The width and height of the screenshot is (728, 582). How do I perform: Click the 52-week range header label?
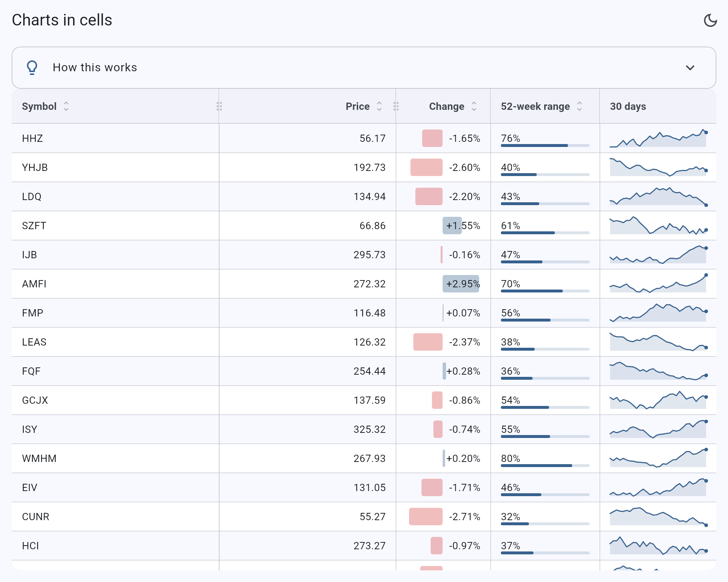point(535,106)
